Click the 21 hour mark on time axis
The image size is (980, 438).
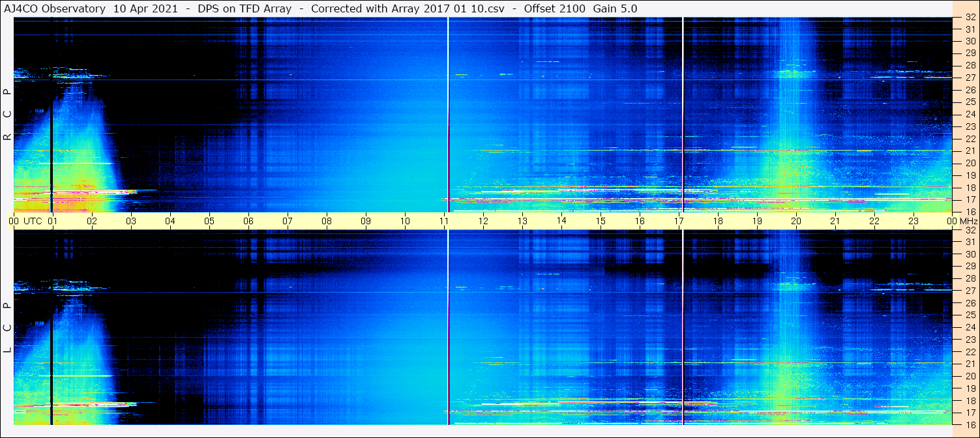pos(835,221)
